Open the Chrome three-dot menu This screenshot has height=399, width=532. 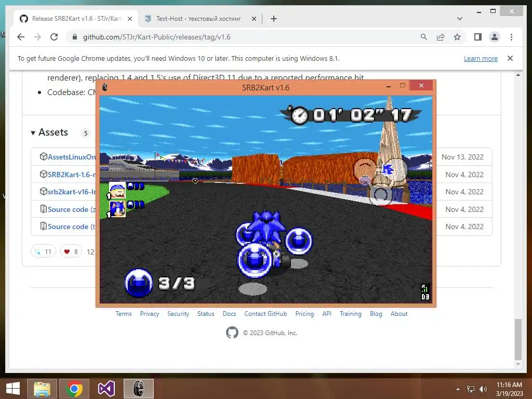click(x=511, y=37)
